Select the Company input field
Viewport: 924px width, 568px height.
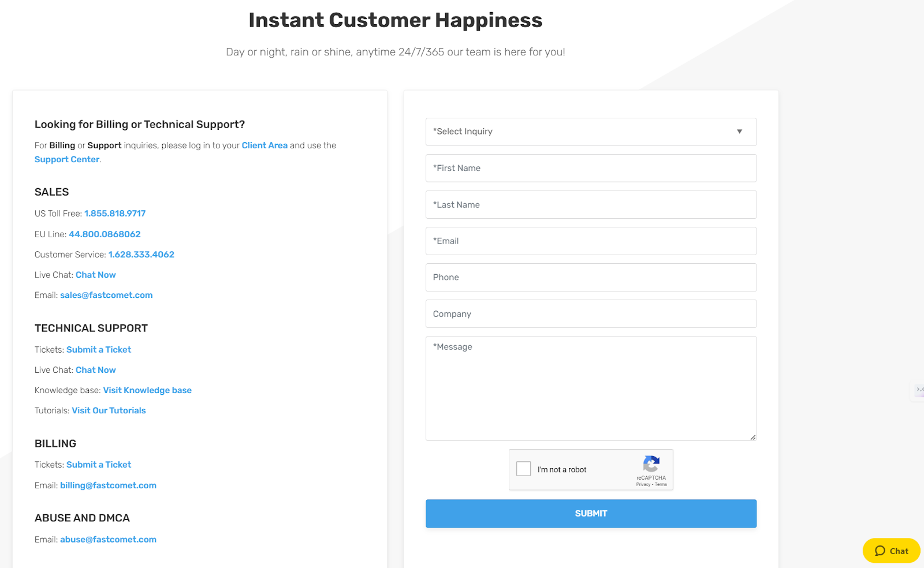coord(591,313)
